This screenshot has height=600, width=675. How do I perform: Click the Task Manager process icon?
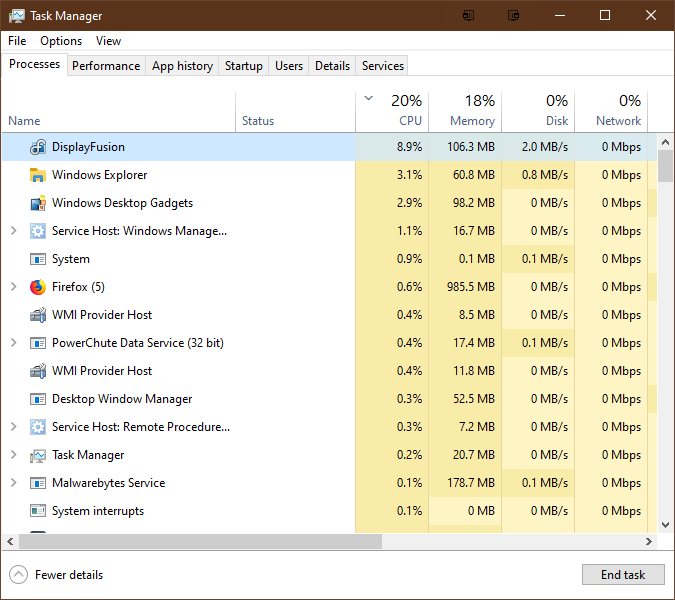click(x=38, y=455)
